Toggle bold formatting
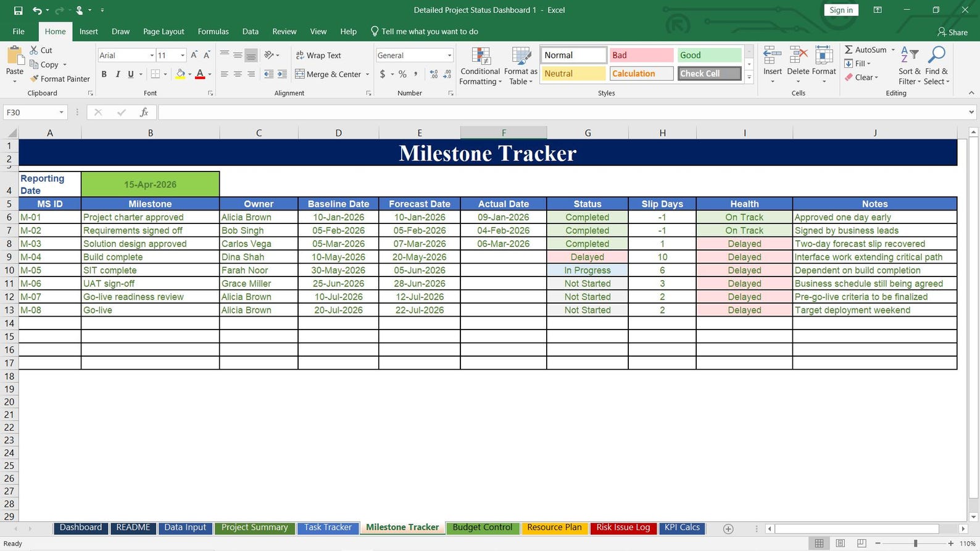Screen dimensions: 980x551 [104, 74]
